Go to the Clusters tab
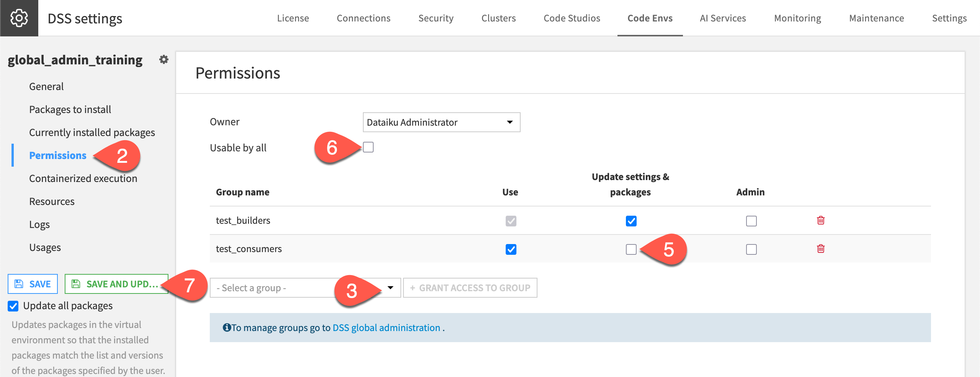 coord(498,18)
